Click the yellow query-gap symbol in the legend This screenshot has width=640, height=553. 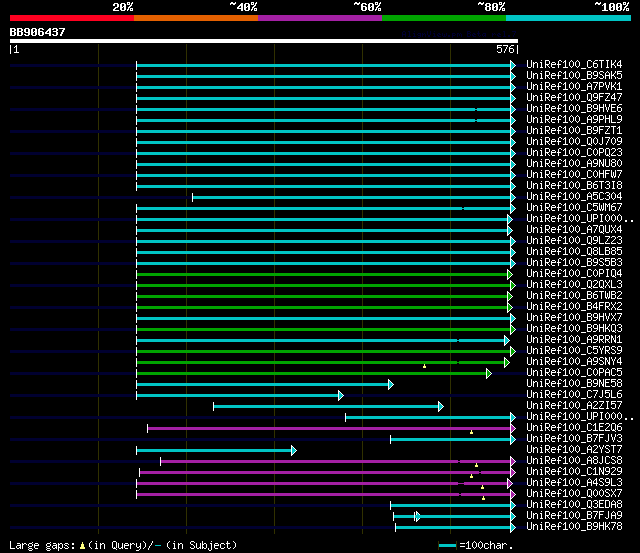click(82, 546)
